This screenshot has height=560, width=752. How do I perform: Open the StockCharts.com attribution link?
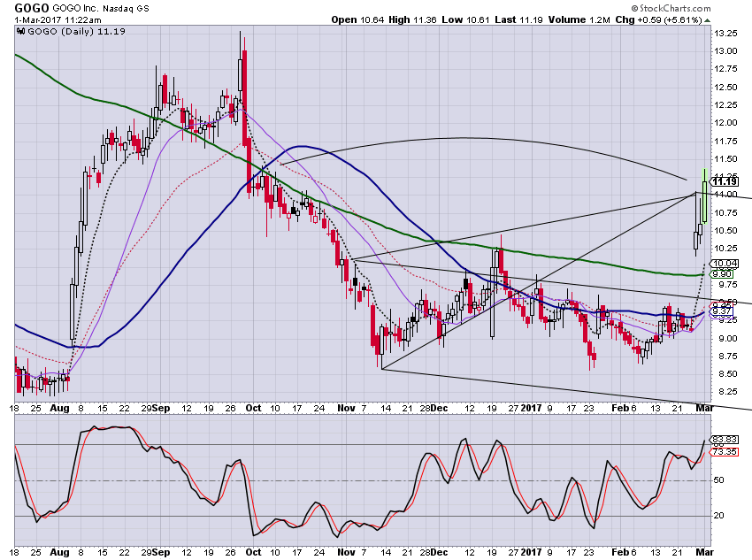pos(671,8)
